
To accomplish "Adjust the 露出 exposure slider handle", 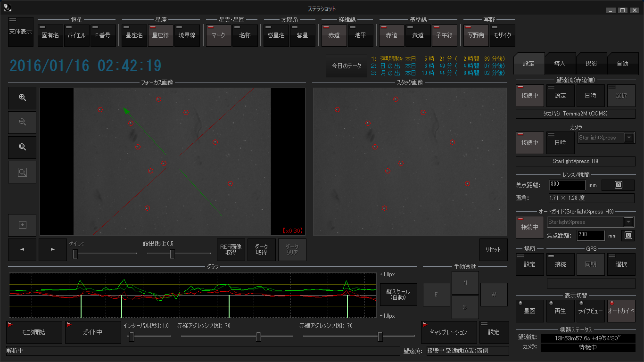I will [173, 255].
